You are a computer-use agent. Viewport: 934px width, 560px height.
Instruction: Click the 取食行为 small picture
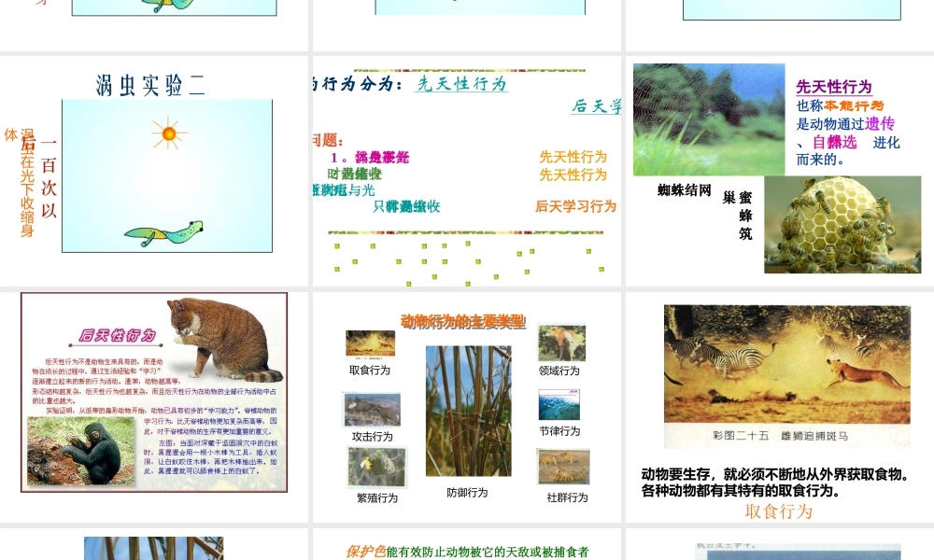[370, 345]
